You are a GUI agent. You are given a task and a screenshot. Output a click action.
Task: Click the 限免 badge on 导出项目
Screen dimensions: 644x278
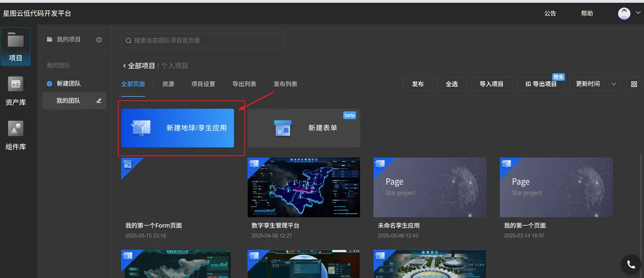tap(558, 77)
